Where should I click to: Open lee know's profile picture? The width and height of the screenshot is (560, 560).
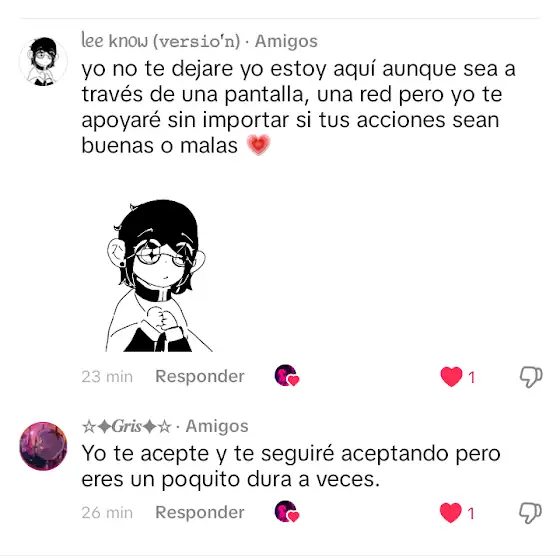click(x=43, y=61)
